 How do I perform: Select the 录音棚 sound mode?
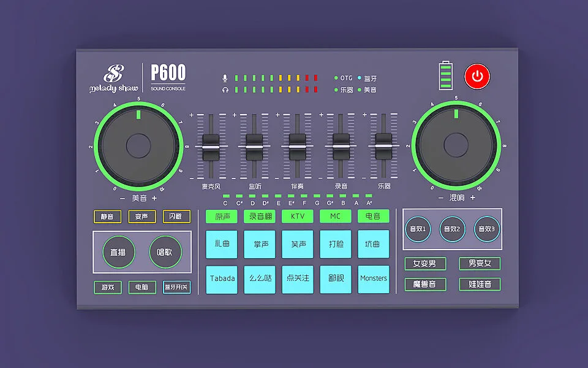(259, 217)
